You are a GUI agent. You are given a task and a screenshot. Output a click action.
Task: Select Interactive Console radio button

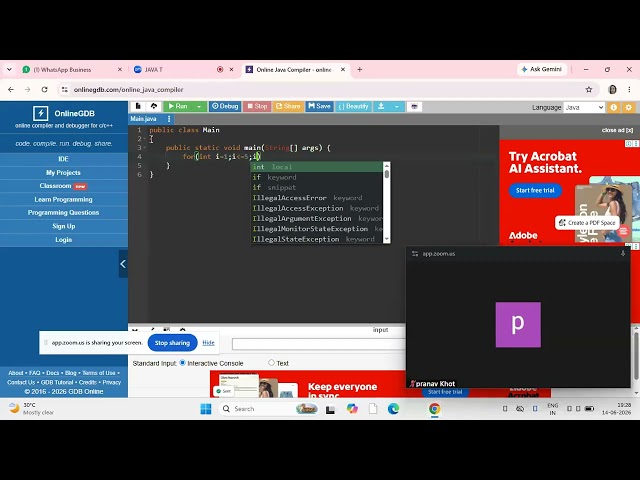pos(182,362)
